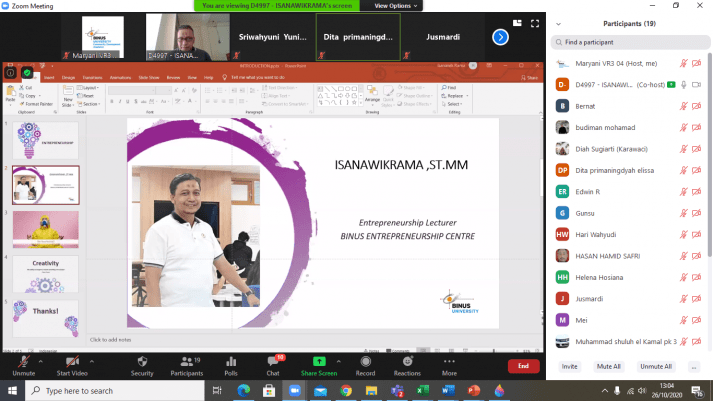The width and height of the screenshot is (713, 401).
Task: Select participant Dita primaningdyah elissa
Action: pyautogui.click(x=630, y=170)
